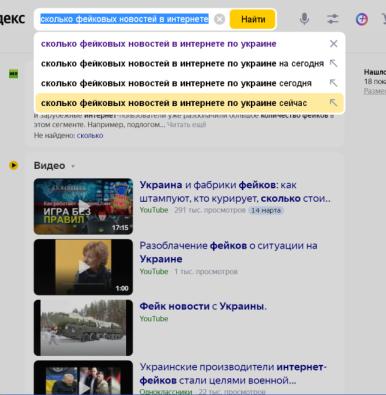Open 'Разоблачение фейков о ситуации' title
The width and height of the screenshot is (386, 395).
tap(228, 252)
